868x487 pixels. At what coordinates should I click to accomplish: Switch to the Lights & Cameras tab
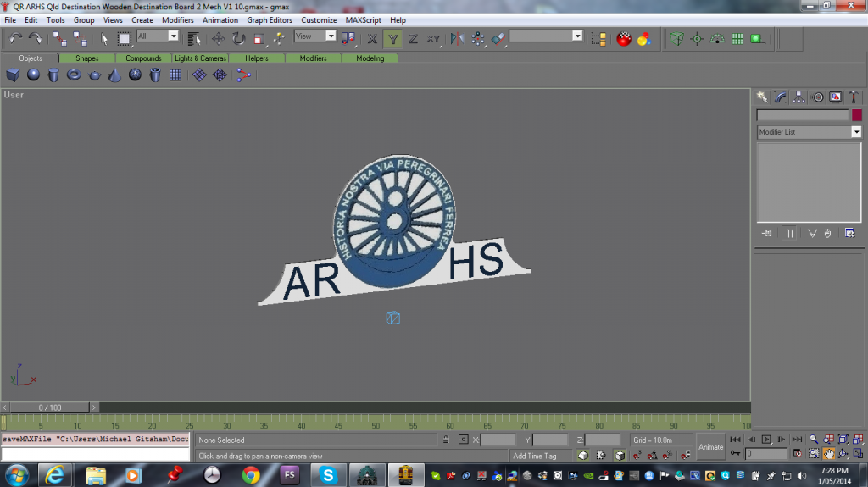[200, 58]
